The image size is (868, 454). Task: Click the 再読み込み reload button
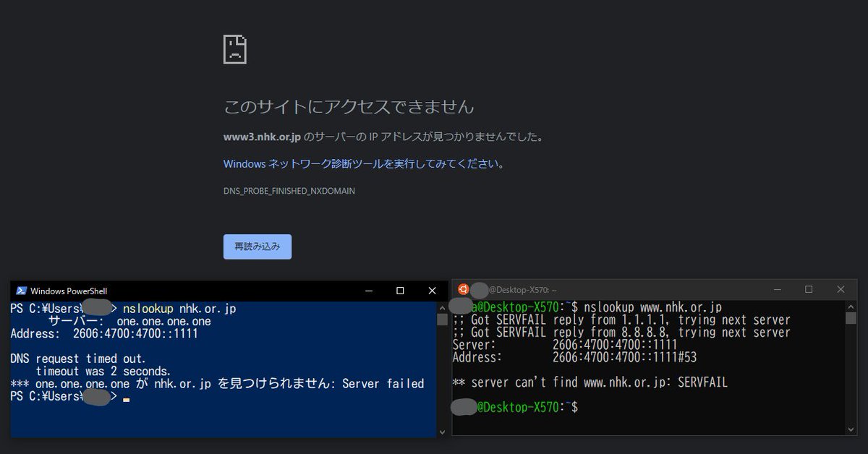tap(257, 247)
